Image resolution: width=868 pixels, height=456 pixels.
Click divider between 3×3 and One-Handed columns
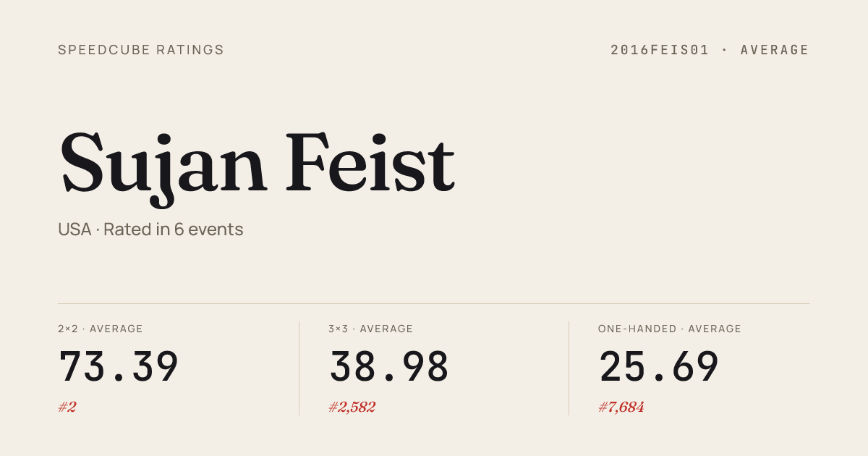tap(569, 368)
